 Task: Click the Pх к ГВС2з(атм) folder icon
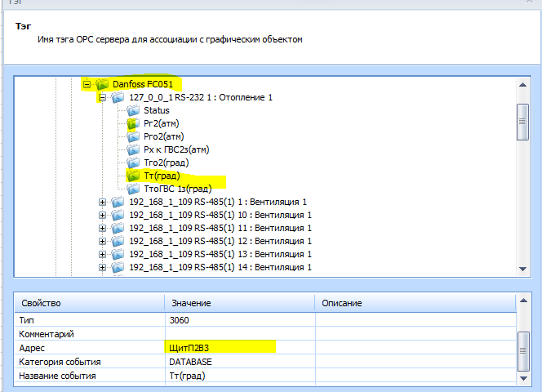[x=131, y=149]
